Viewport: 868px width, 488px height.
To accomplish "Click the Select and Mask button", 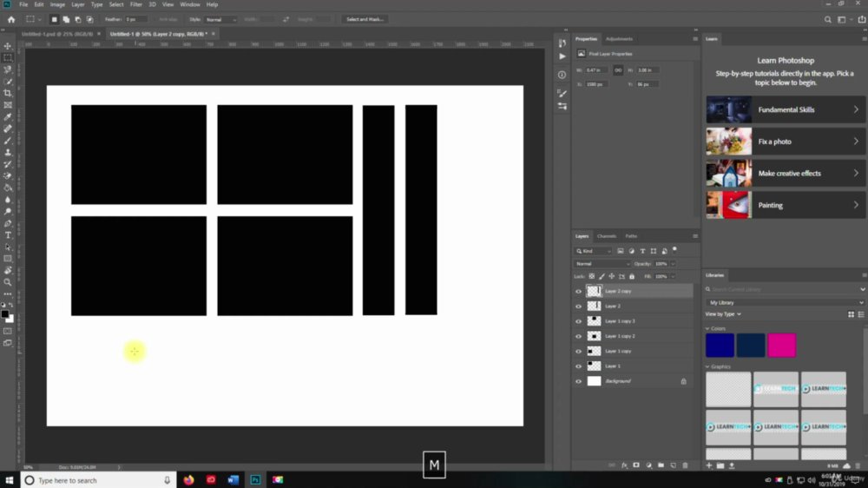I will [365, 19].
